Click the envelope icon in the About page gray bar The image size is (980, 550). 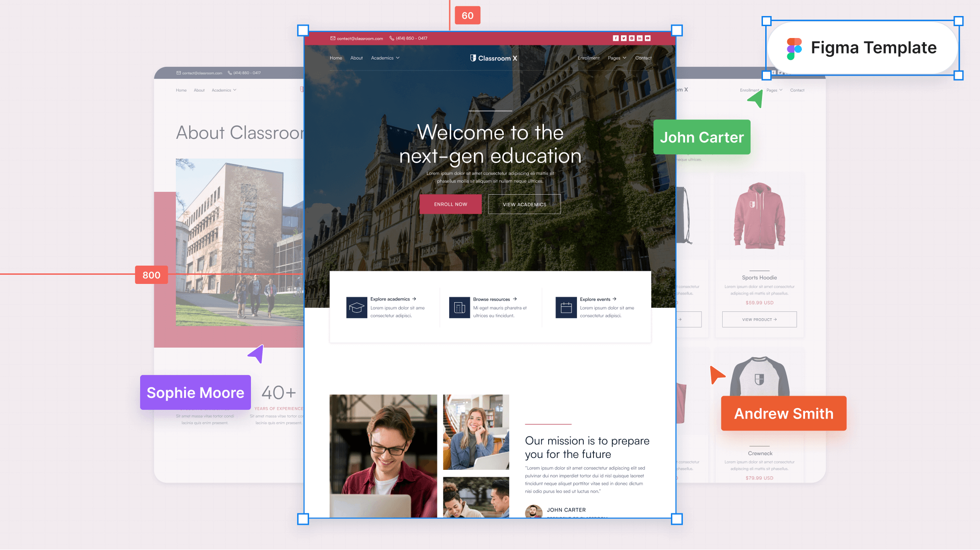pos(179,73)
